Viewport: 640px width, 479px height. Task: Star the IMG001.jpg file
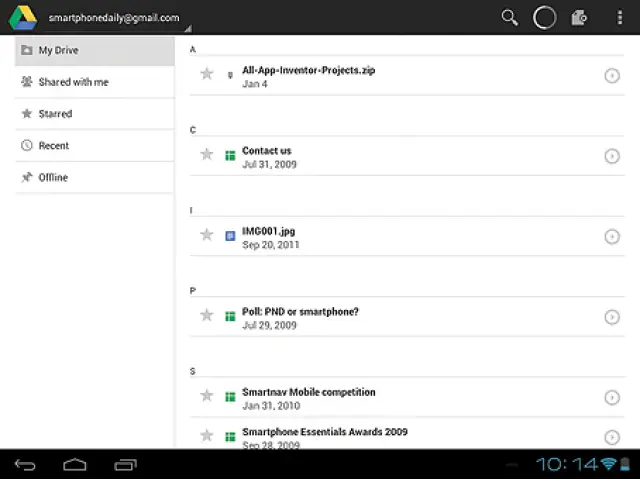click(x=207, y=235)
